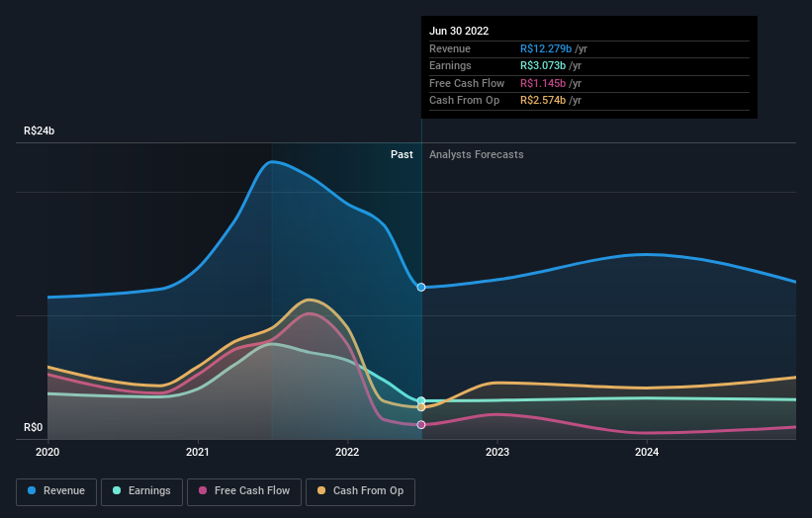Click the Free Cash Flow data point marker
812x518 pixels.
[x=421, y=425]
